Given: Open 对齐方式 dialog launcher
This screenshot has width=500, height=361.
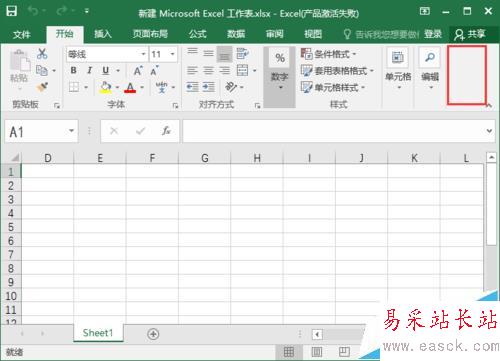Looking at the screenshot, I should 257,106.
